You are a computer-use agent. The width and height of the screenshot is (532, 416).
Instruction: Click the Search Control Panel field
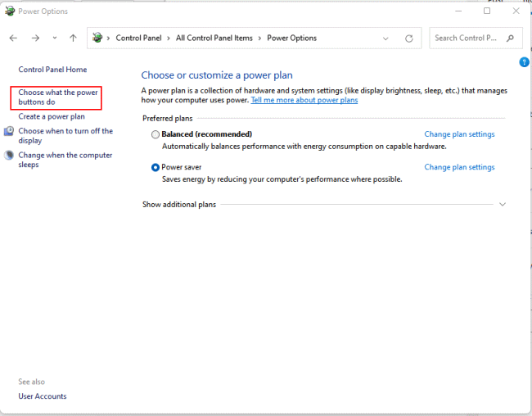point(476,38)
